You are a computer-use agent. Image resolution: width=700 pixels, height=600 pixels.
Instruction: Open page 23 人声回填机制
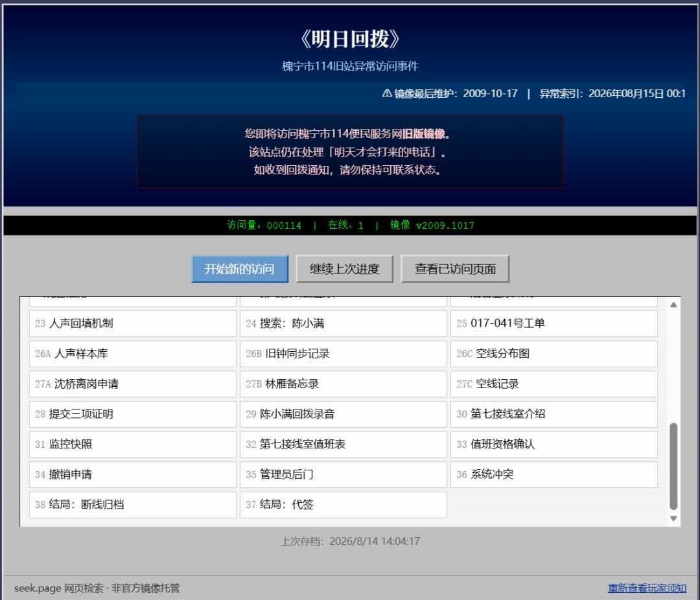[x=133, y=324]
